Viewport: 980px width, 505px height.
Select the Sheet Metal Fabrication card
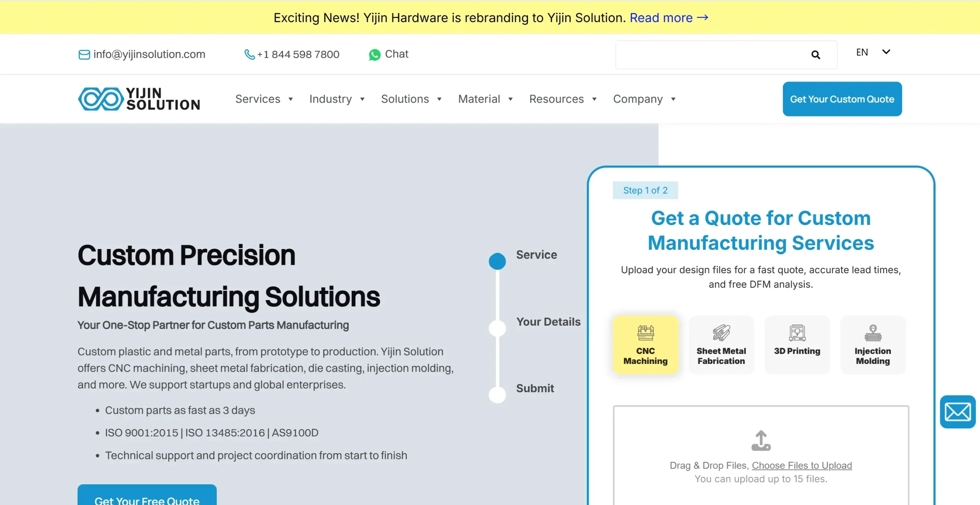point(721,344)
